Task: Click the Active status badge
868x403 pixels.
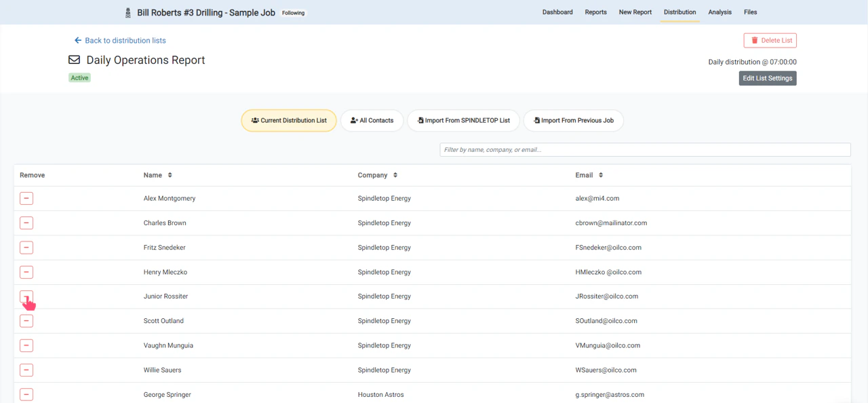Action: pyautogui.click(x=79, y=77)
